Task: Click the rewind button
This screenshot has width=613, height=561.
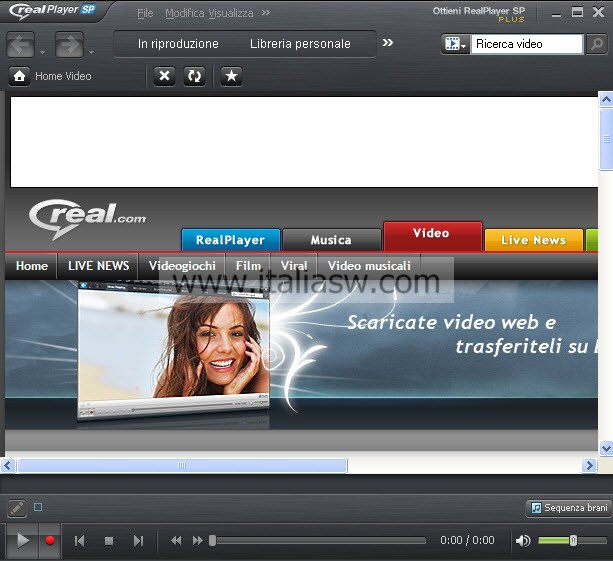Action: pos(176,541)
